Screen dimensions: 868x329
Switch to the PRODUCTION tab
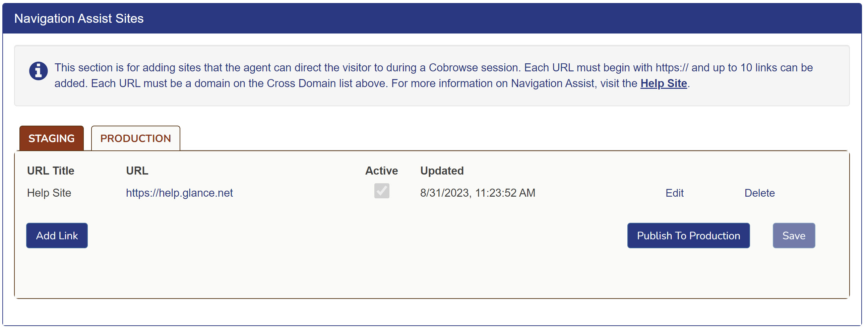pyautogui.click(x=135, y=138)
